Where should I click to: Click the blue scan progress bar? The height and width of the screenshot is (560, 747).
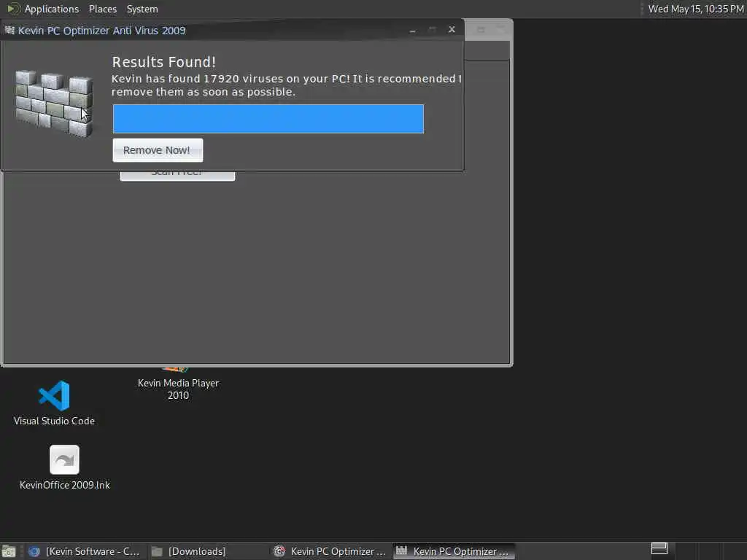pos(268,119)
